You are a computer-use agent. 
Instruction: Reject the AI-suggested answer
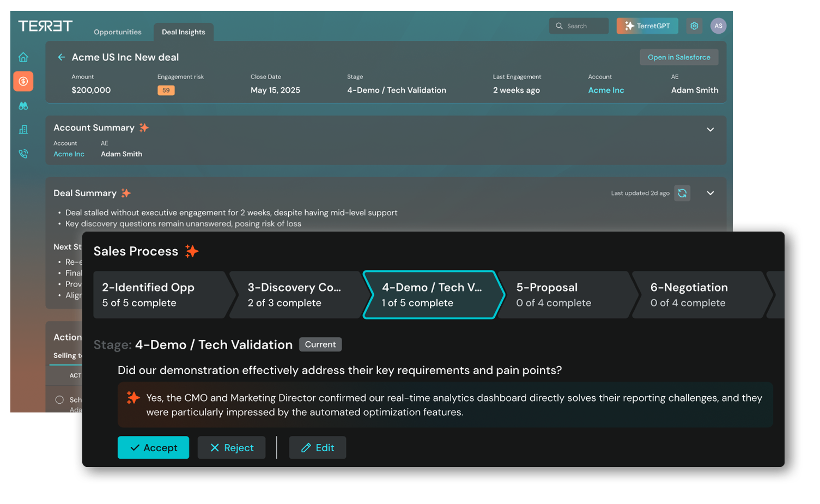point(232,447)
